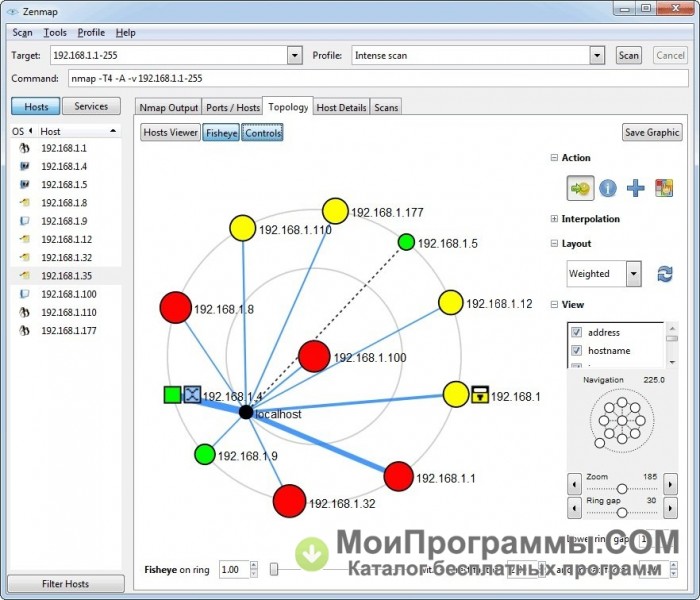Click the red node 192.168.1.1
This screenshot has height=600, width=700.
click(x=398, y=476)
